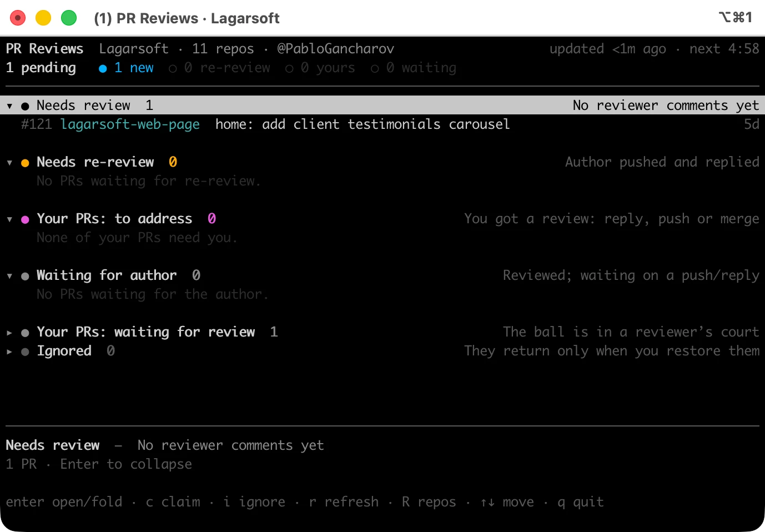
Task: Open PR #121 testimonials carousel row
Action: click(x=382, y=124)
